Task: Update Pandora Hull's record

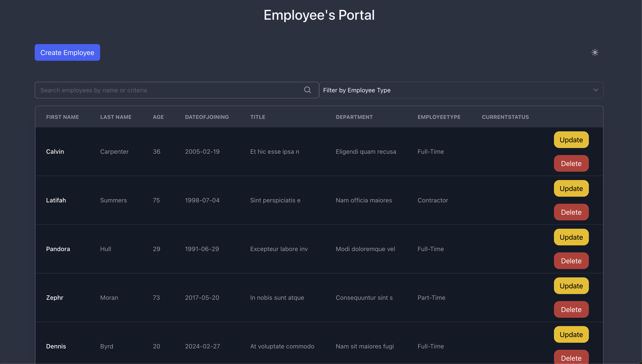Action: [571, 237]
